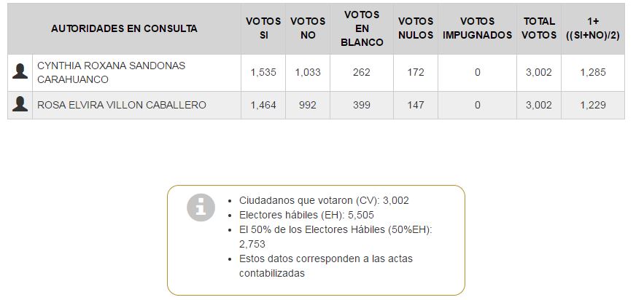Click the person icon beside Rosa Elvira Villon
Screen dimensions: 644x300
coord(20,106)
